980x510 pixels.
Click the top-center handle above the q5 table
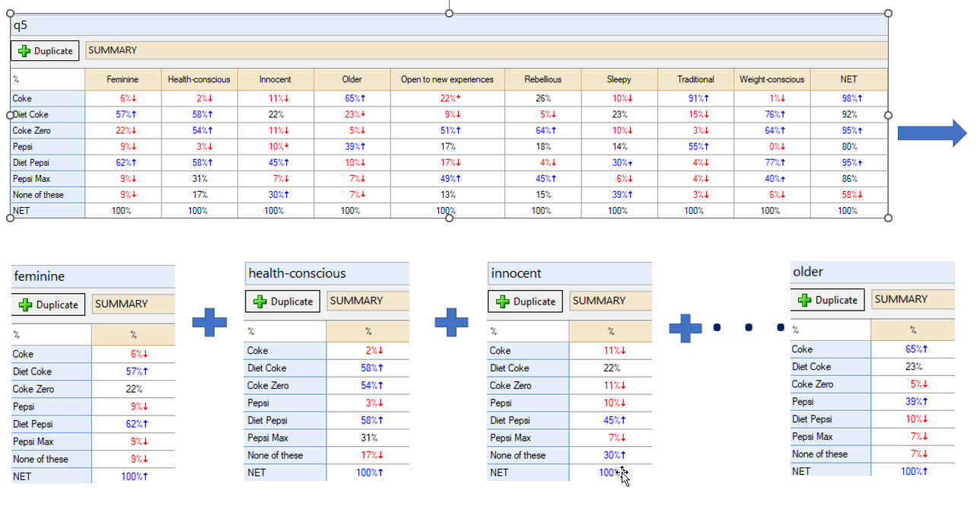tap(449, 13)
